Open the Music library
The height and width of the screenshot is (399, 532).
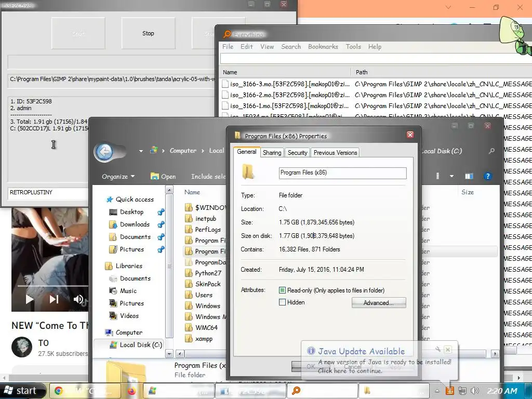(128, 291)
